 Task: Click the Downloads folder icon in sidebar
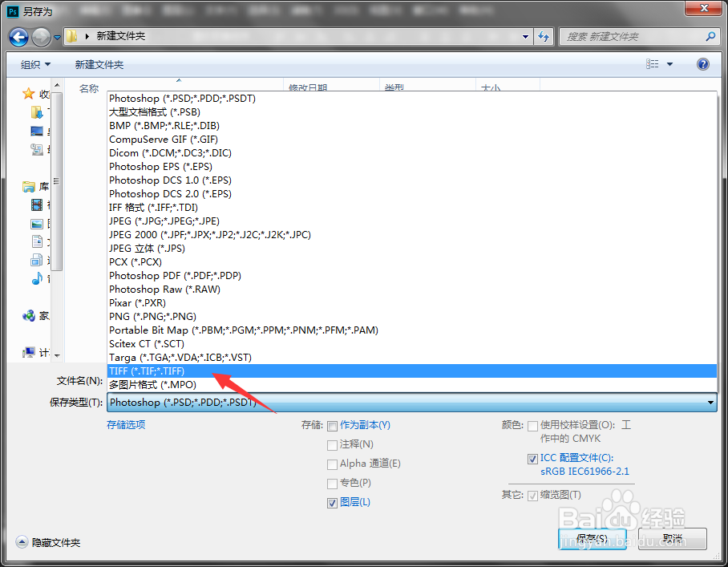click(x=36, y=112)
